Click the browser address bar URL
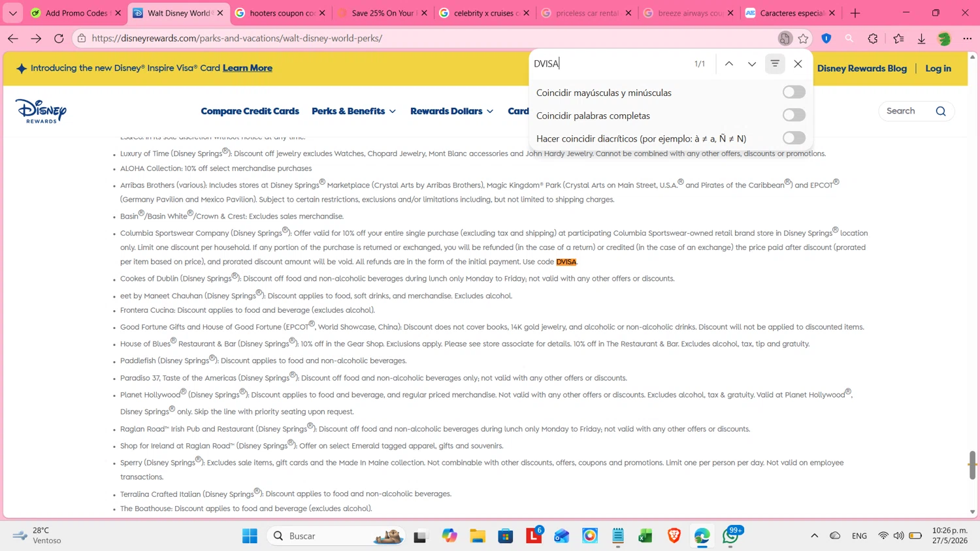 tap(237, 39)
